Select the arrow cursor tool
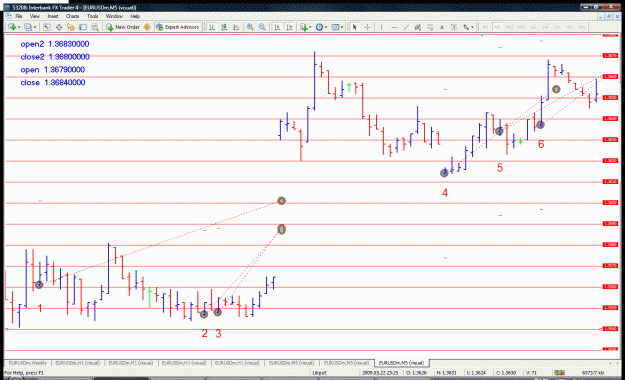 click(355, 27)
